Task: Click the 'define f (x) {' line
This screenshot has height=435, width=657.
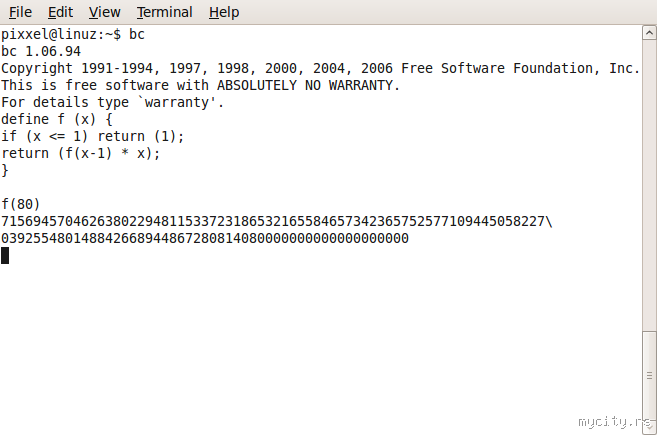Action: click(56, 119)
